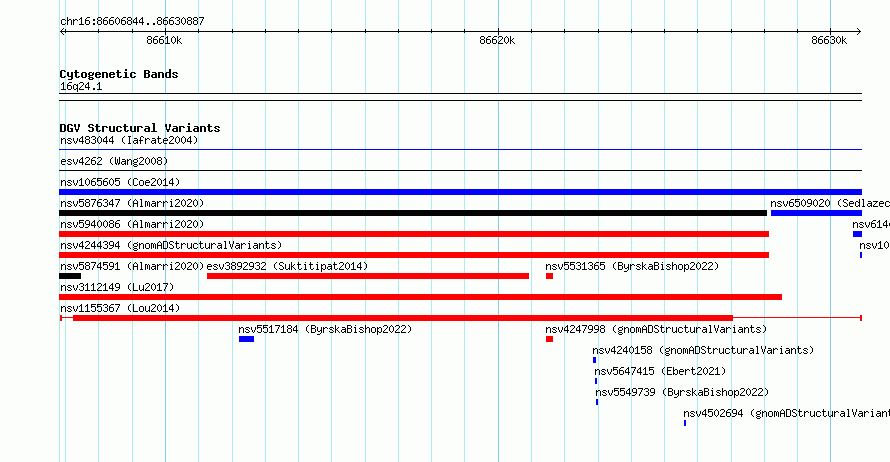Click the left arrow on the ruler
Screen dimensions: 890x462
pos(62,32)
